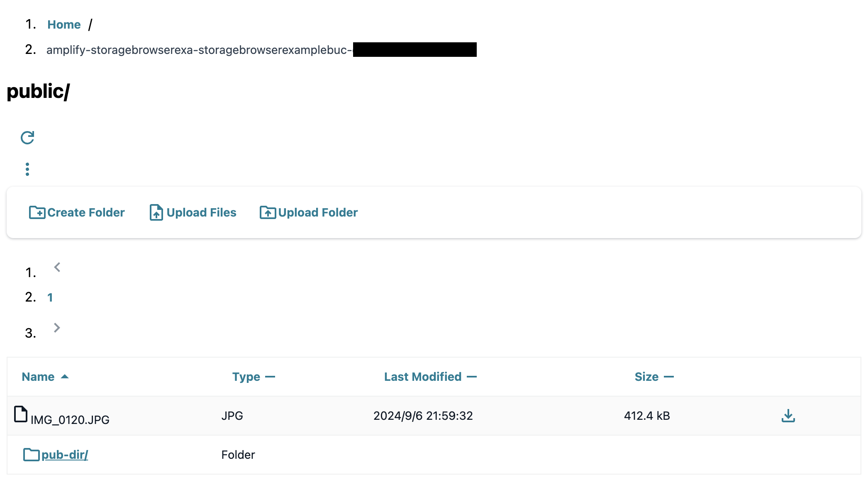The height and width of the screenshot is (487, 868).
Task: Open the pub-dir/ folder link
Action: (65, 455)
